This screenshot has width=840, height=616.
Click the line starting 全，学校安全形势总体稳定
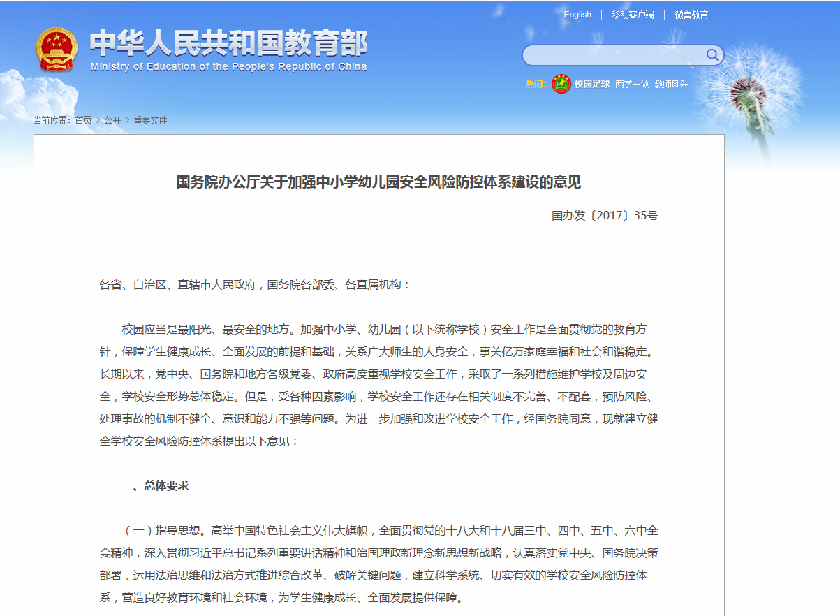pos(378,397)
